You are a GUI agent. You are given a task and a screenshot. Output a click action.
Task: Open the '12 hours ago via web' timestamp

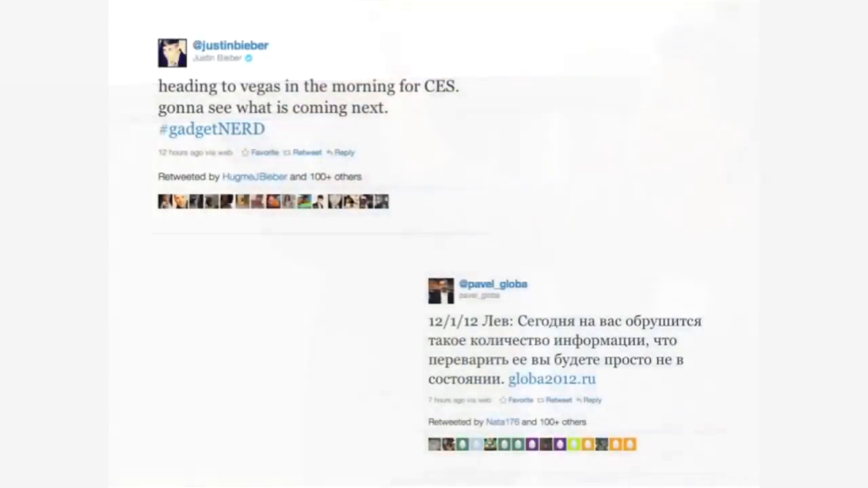(x=196, y=152)
